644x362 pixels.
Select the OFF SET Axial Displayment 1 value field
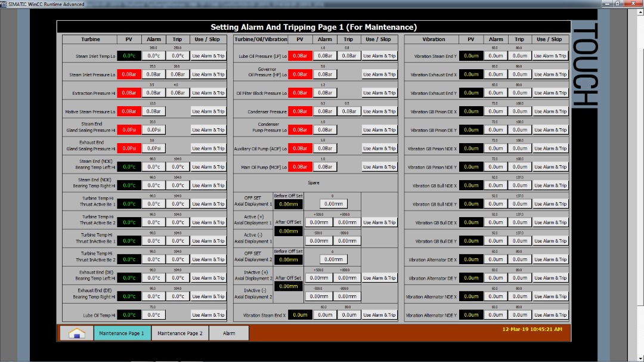pyautogui.click(x=333, y=204)
